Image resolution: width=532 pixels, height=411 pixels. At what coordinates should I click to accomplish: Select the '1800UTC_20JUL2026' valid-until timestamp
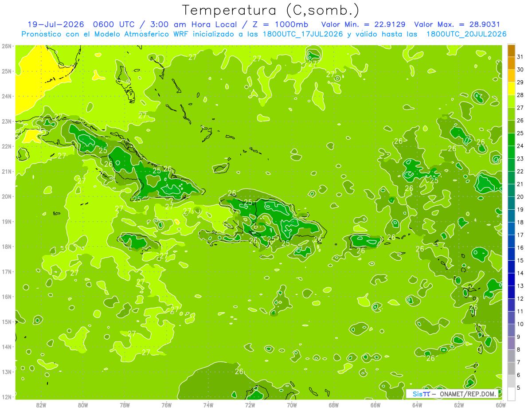tap(466, 34)
